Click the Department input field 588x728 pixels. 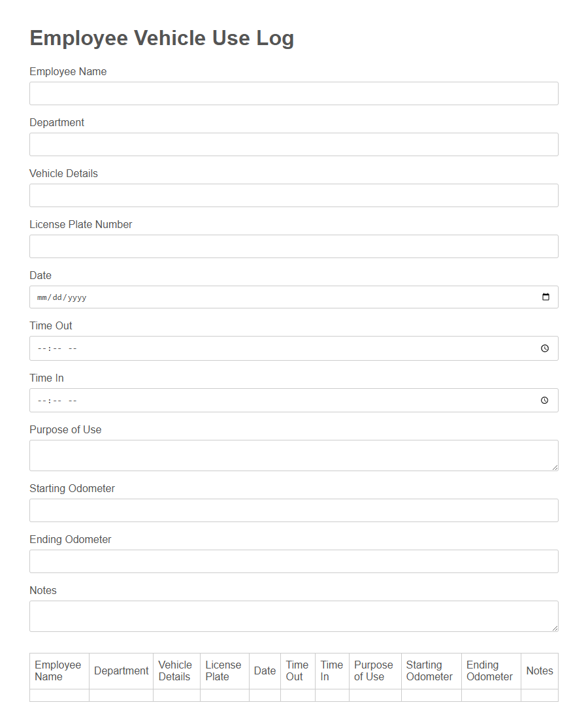coord(294,144)
